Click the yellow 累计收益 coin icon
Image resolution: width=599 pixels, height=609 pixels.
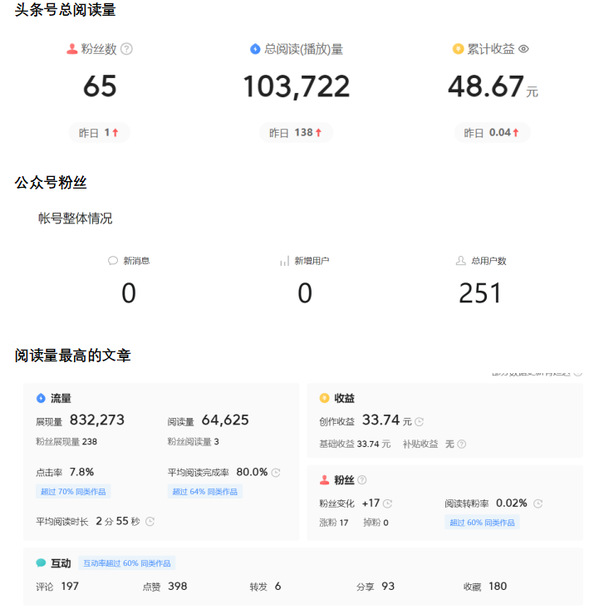(x=458, y=49)
